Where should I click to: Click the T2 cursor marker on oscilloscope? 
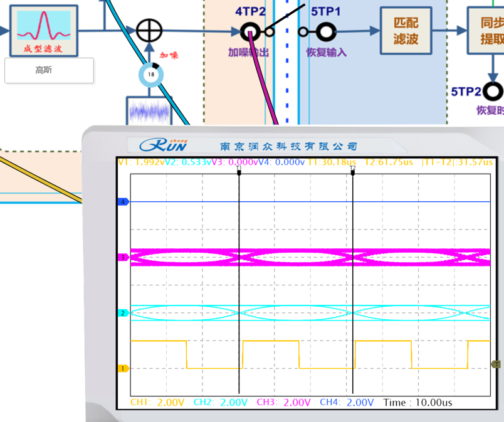click(x=352, y=169)
